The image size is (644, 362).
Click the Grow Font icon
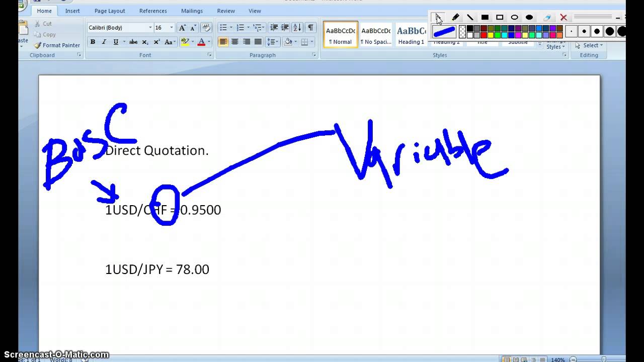tap(183, 28)
